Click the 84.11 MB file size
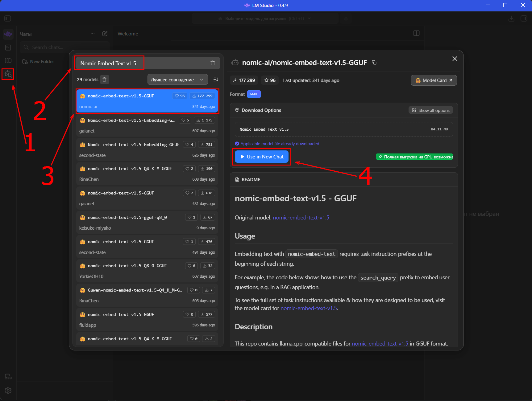Viewport: 532px width, 401px height. (439, 129)
